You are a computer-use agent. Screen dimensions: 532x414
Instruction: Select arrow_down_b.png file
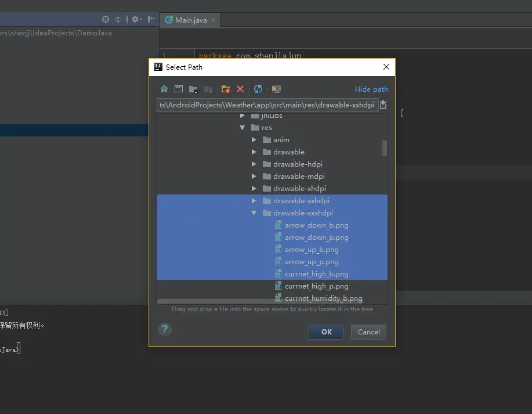272,225
